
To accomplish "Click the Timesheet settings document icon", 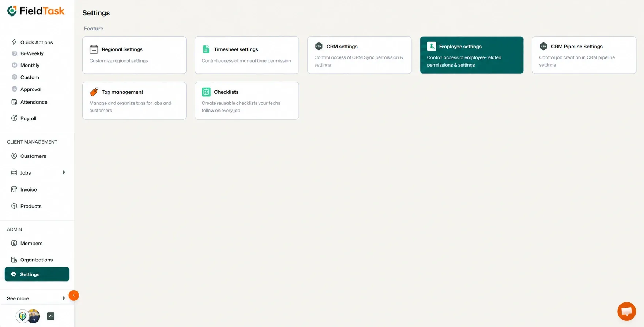I will (x=206, y=49).
